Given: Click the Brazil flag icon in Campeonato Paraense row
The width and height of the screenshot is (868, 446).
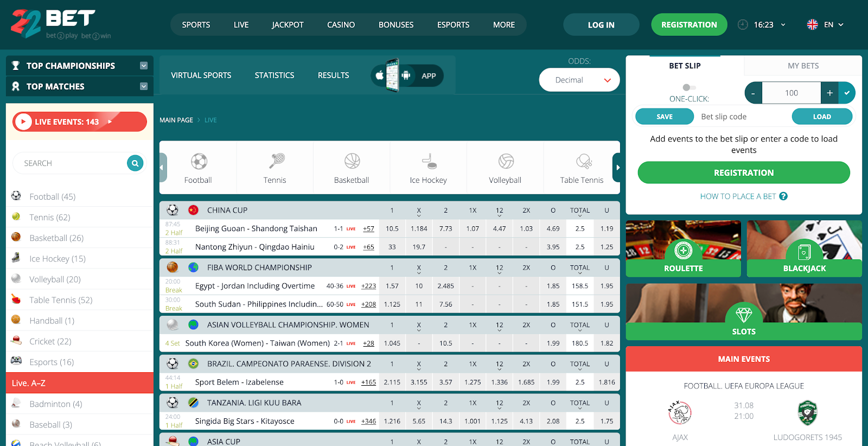Looking at the screenshot, I should (193, 364).
